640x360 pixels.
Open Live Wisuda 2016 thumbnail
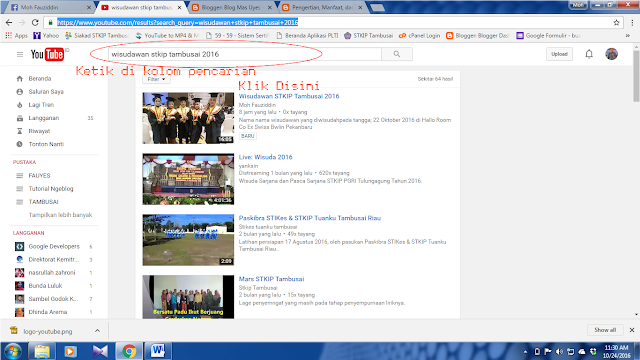click(x=188, y=179)
